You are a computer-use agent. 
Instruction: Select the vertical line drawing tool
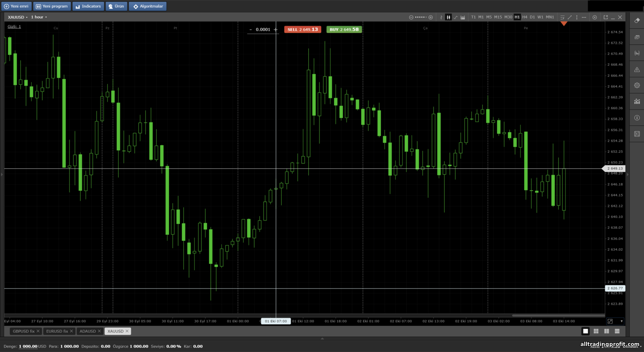point(577,17)
